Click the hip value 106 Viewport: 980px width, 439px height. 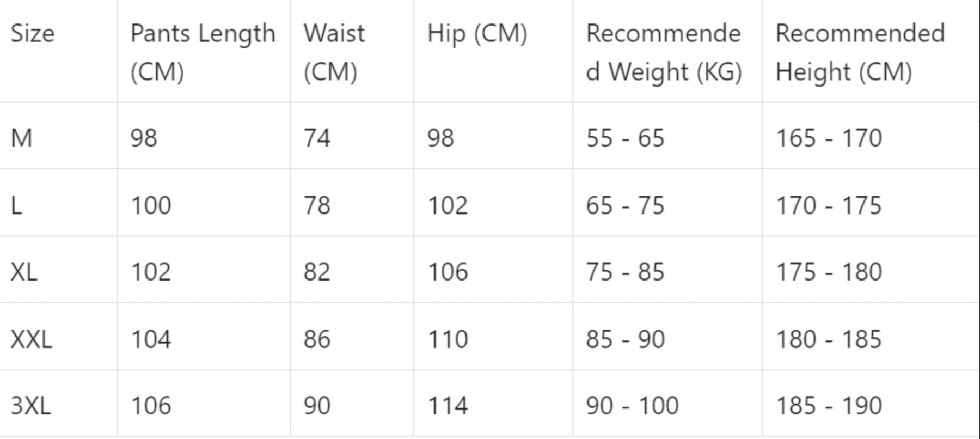click(448, 272)
